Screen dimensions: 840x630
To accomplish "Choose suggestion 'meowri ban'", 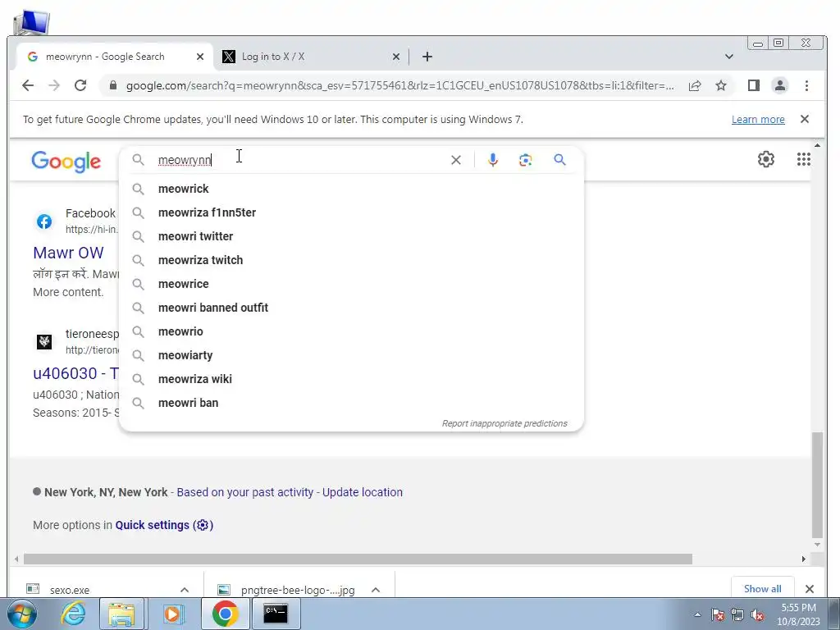I will pyautogui.click(x=351, y=403).
